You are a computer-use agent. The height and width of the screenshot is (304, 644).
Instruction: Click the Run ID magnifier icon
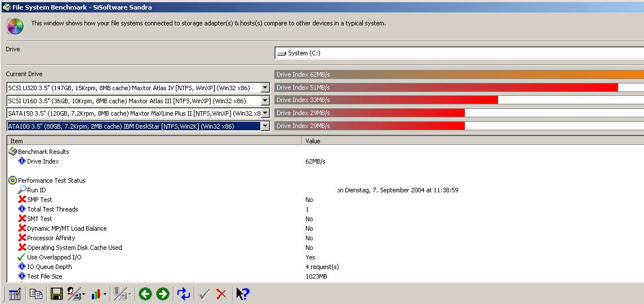pyautogui.click(x=22, y=190)
